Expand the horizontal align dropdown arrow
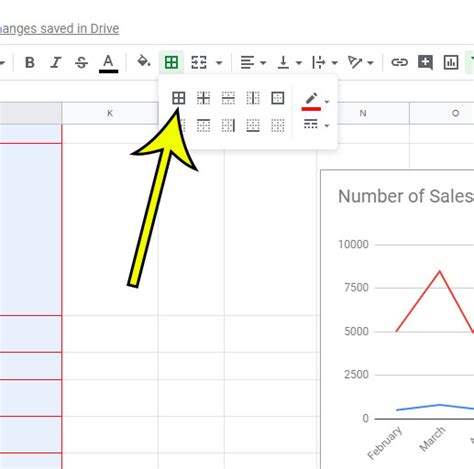 263,63
